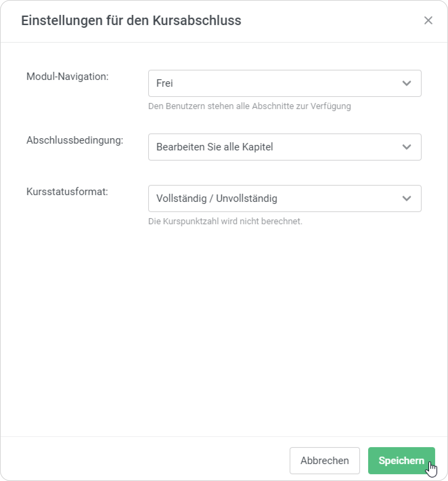448x481 pixels.
Task: Close the Kursabschluss settings dialog with X
Action: pyautogui.click(x=428, y=21)
